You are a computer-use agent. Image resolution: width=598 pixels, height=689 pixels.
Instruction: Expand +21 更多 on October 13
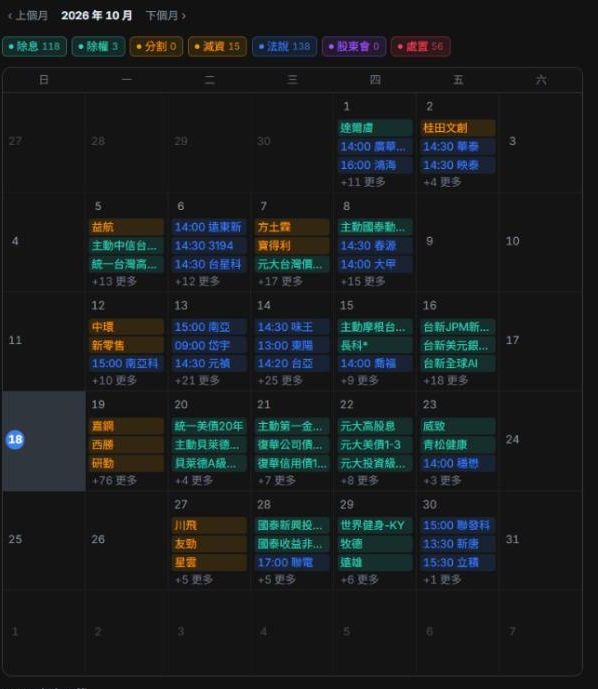coord(197,381)
